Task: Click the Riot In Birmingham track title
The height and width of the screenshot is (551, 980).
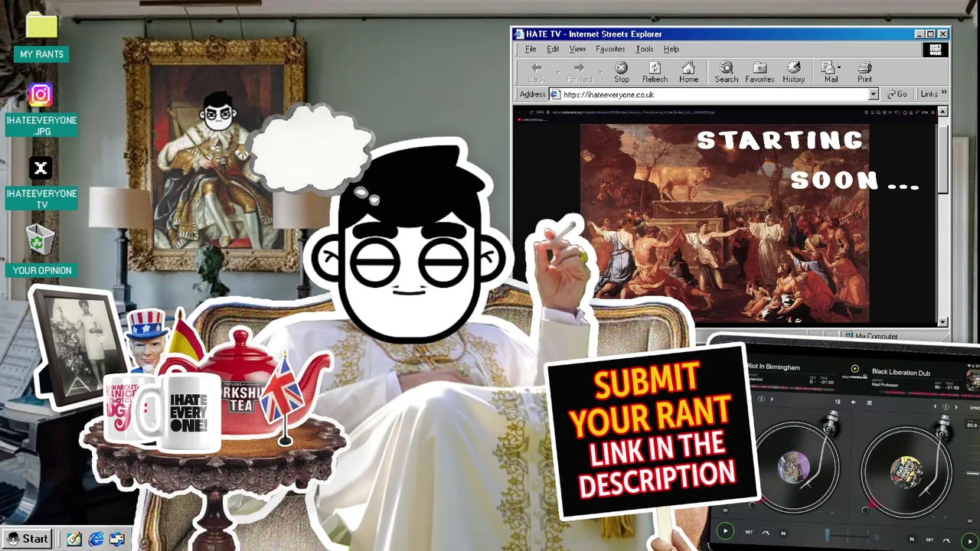Action: 773,367
